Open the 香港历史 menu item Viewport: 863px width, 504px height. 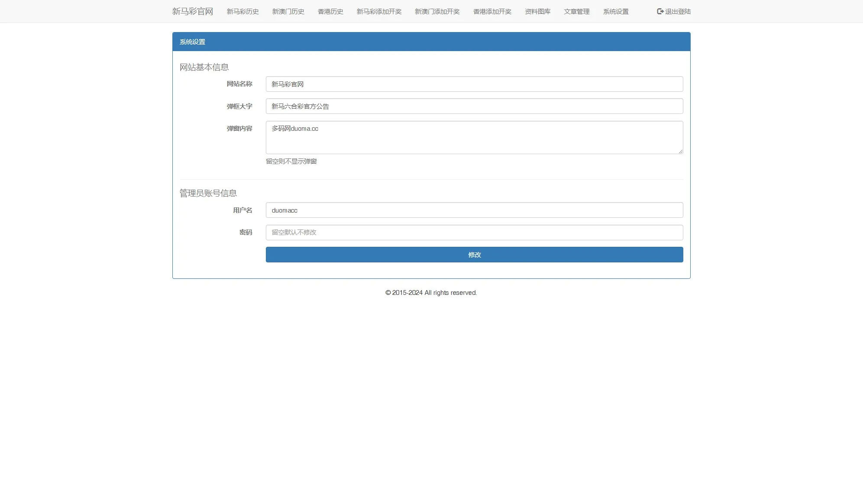tap(330, 12)
